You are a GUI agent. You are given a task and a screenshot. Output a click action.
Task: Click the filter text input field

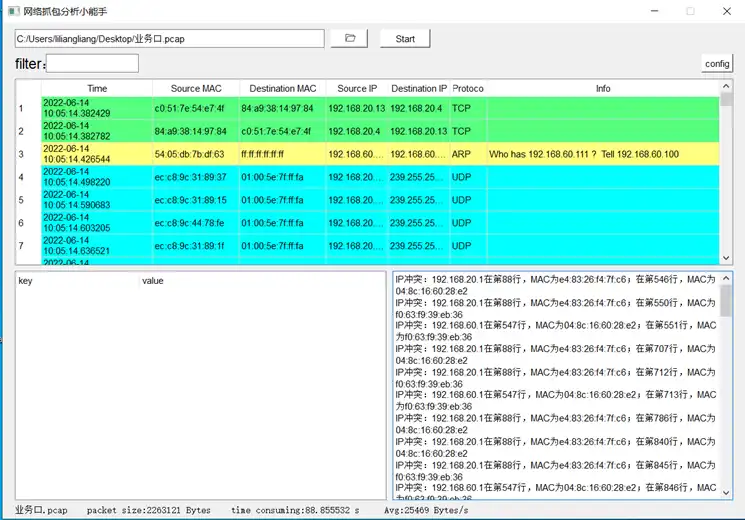coord(92,64)
